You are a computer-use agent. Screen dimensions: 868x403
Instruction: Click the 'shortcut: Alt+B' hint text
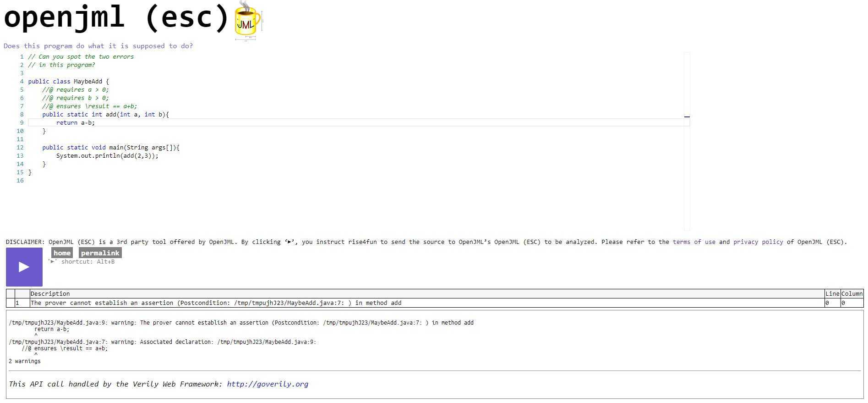coord(82,262)
